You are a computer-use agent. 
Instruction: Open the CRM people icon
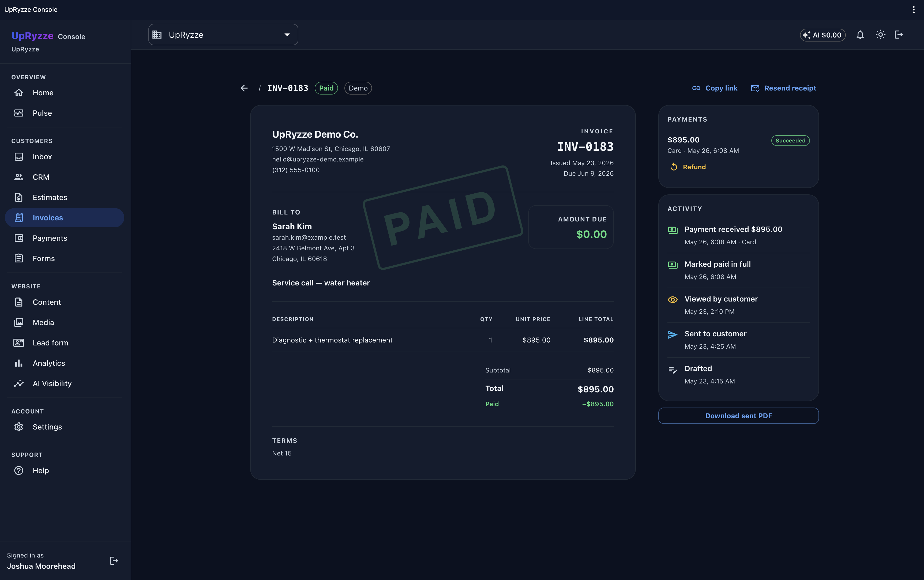(x=19, y=177)
